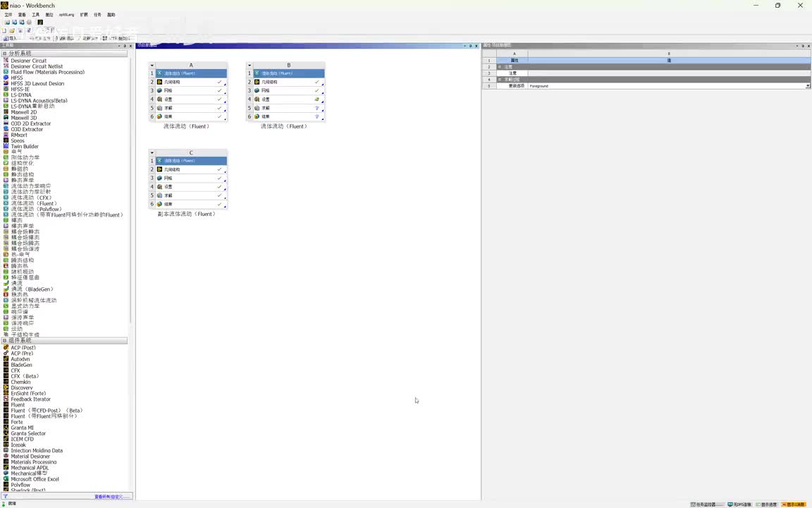Select Microsoft Office Excel component
812x508 pixels.
coord(35,479)
